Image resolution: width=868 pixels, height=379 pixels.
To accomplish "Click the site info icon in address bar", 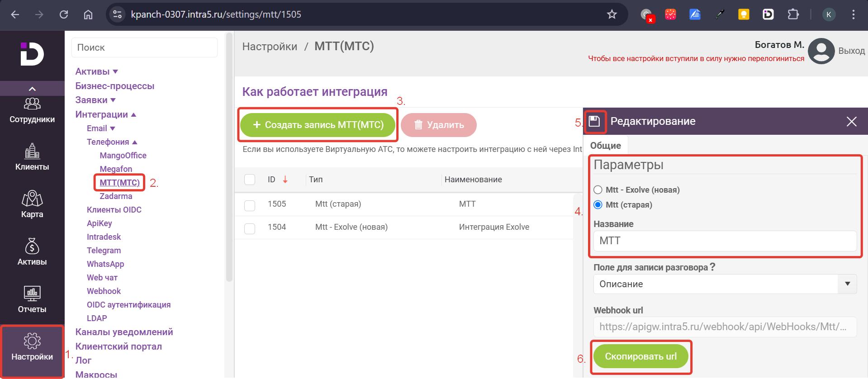I will 118,14.
